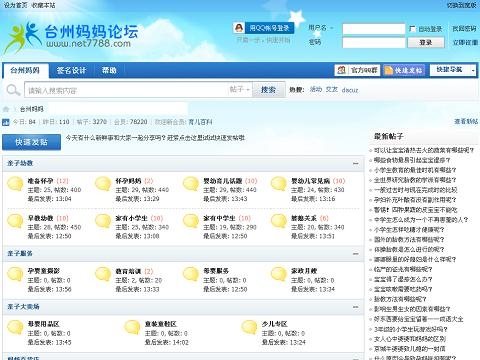Viewport: 480px width, 360px height.
Task: Click the bubble icon for 婴幼儿常见病
Action: (x=279, y=184)
